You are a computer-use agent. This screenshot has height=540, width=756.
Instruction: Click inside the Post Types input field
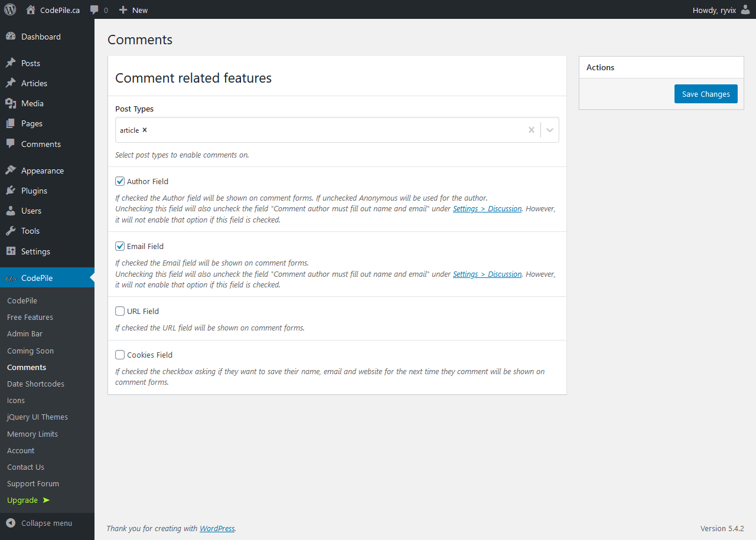pyautogui.click(x=331, y=130)
